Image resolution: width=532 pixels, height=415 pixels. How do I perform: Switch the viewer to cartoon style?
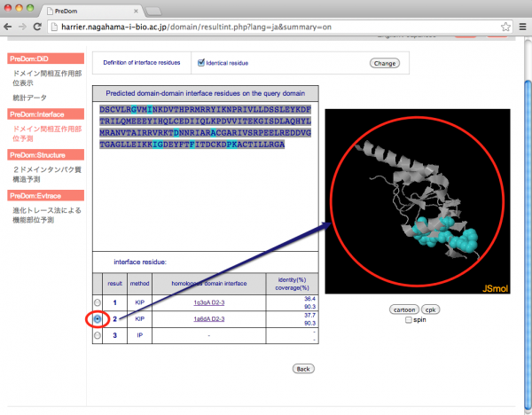tap(404, 309)
